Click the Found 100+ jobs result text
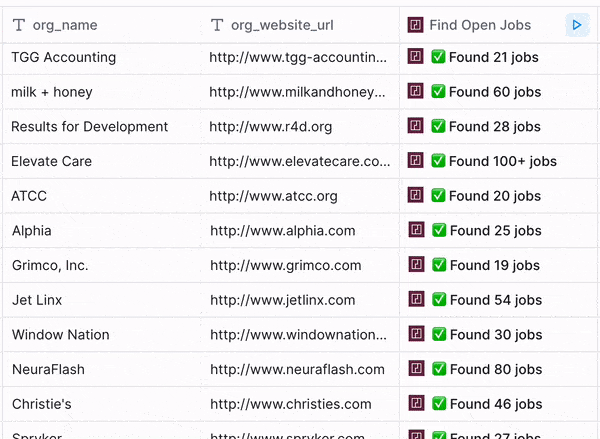 pyautogui.click(x=503, y=161)
